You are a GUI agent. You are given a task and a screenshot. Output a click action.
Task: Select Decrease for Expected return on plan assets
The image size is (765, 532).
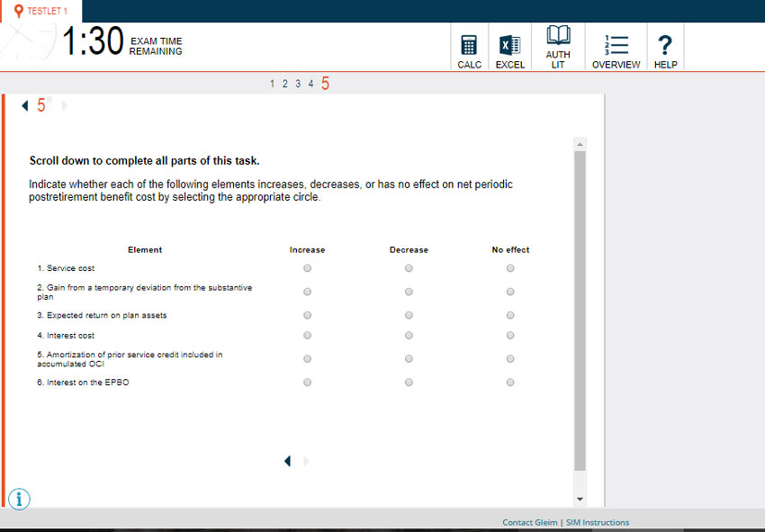click(409, 316)
